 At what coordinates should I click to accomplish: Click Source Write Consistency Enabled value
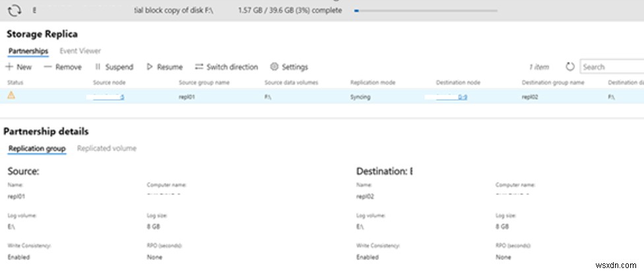(x=19, y=257)
